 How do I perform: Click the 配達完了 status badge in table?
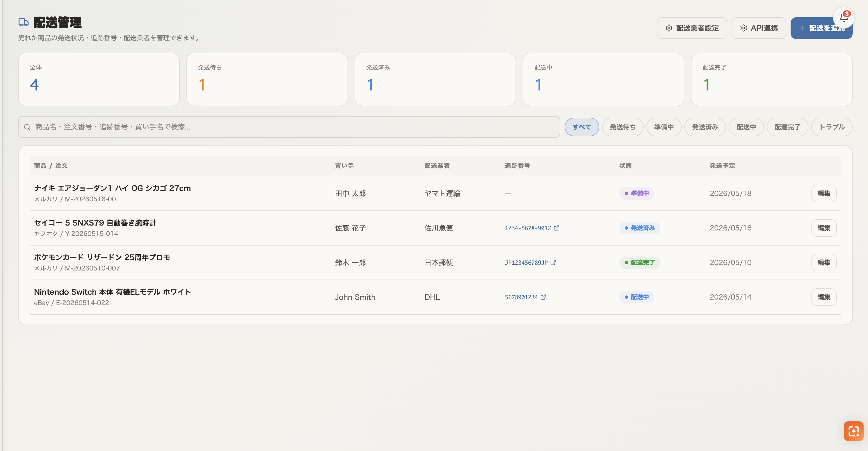(640, 262)
